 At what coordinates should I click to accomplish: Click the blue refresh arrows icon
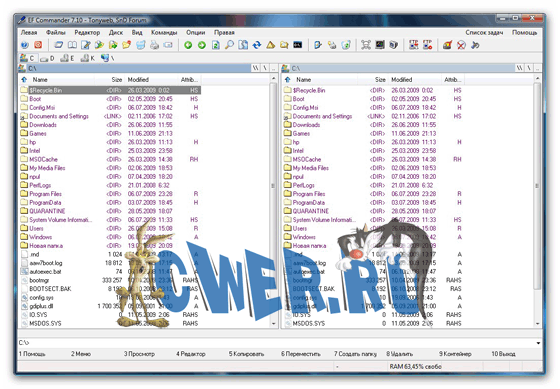coord(257,45)
